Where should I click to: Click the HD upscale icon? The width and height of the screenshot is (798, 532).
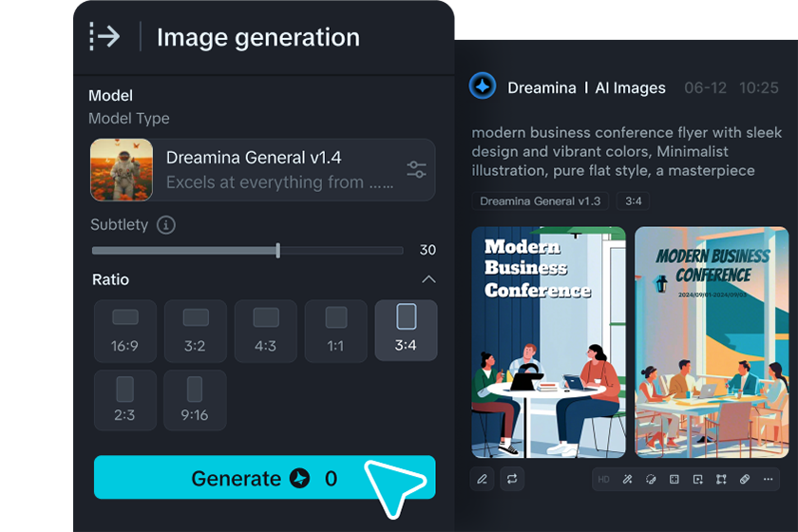603,479
